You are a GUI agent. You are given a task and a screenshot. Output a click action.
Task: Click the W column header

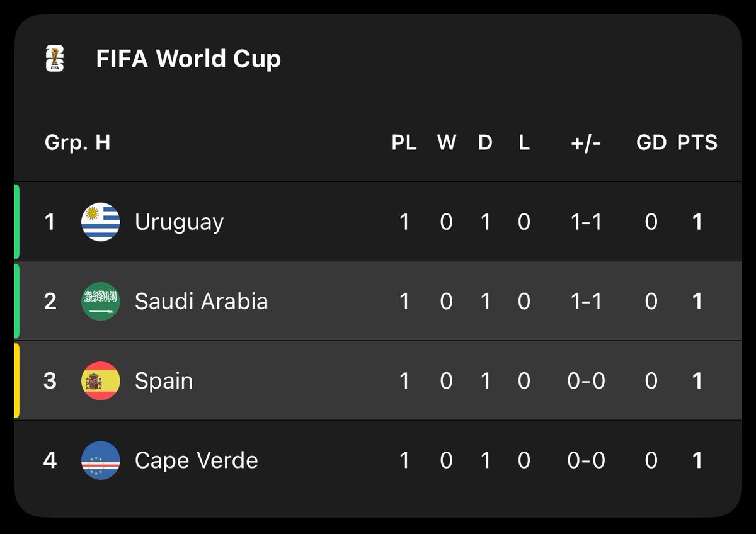point(447,142)
